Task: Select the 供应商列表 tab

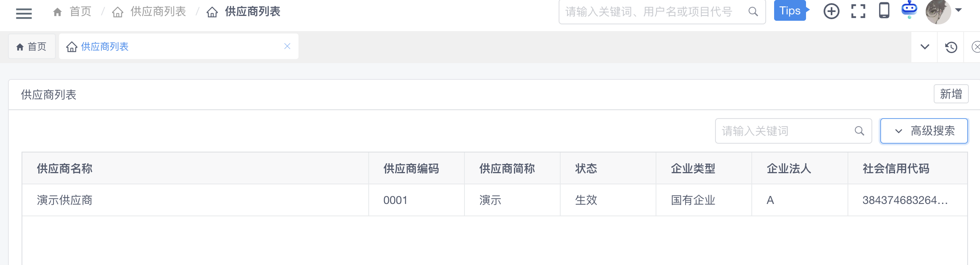Action: (105, 47)
